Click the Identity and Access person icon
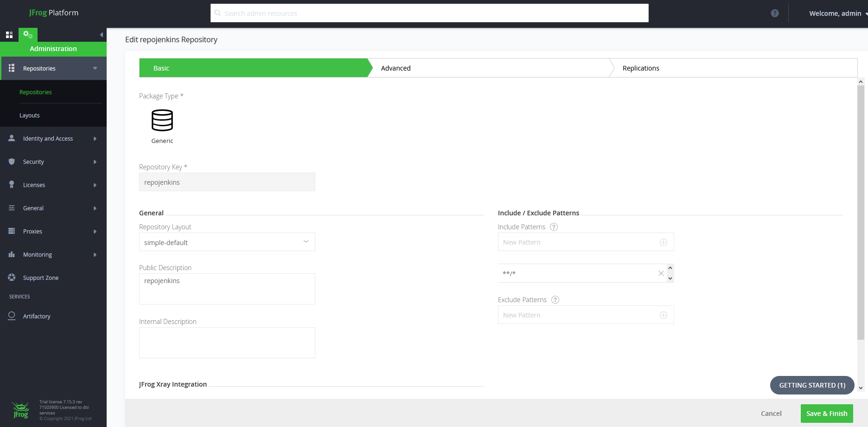868x427 pixels. [x=12, y=138]
